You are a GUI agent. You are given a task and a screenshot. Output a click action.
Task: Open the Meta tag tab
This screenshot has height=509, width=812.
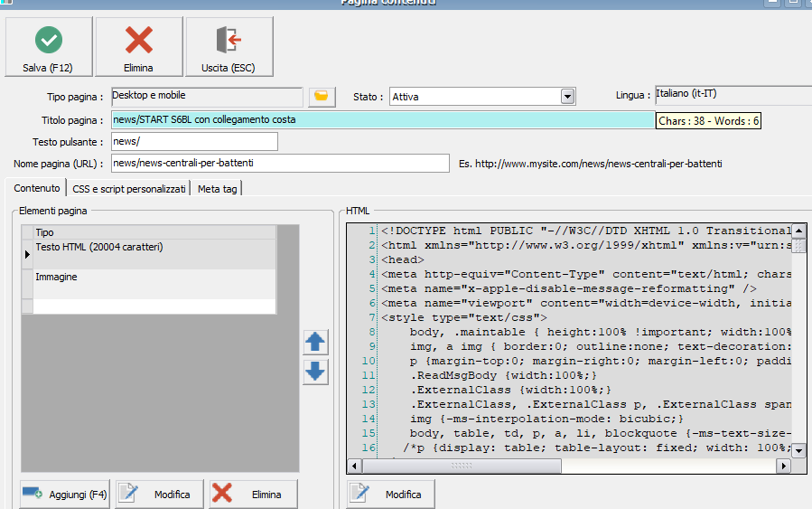[x=219, y=189]
